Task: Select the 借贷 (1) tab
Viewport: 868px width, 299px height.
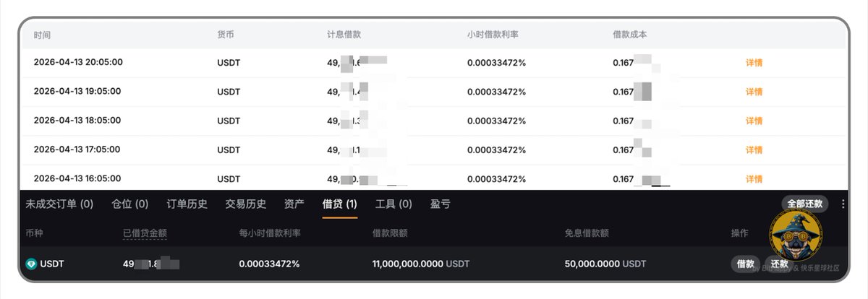Action: tap(340, 204)
